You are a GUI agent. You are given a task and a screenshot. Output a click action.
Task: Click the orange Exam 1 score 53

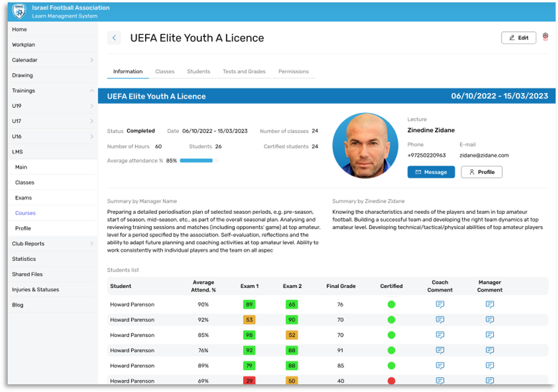pyautogui.click(x=249, y=320)
